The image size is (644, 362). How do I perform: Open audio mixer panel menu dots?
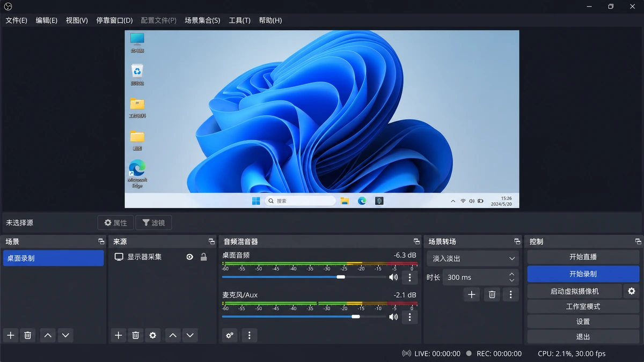click(249, 335)
